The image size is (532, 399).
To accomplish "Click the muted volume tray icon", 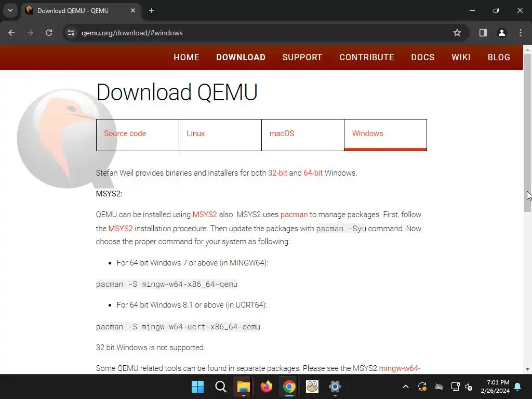I will [x=469, y=387].
